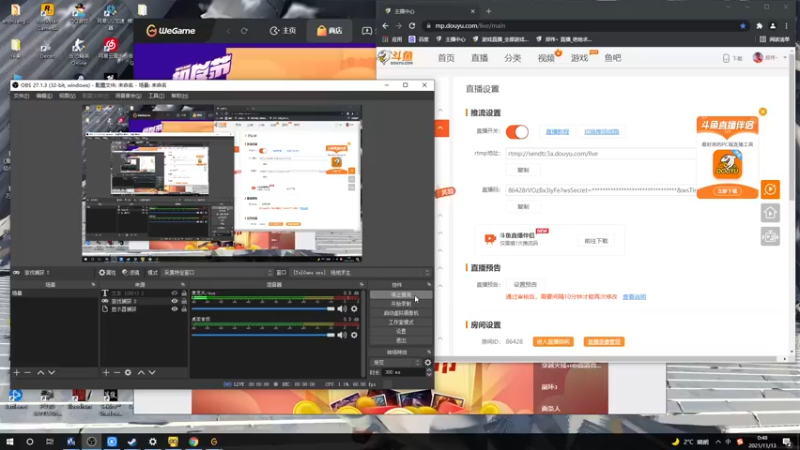This screenshot has height=450, width=800.
Task: Bookmark the page with the Chrome star icon
Action: pos(743,26)
